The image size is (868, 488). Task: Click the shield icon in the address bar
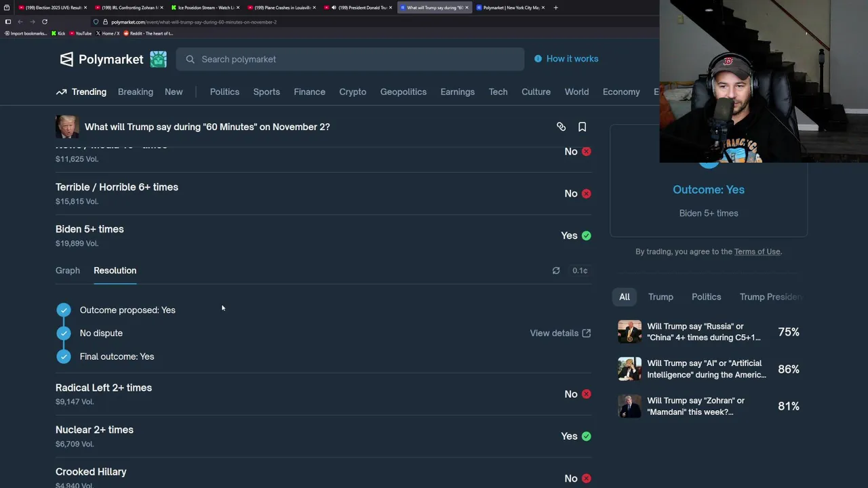[96, 22]
